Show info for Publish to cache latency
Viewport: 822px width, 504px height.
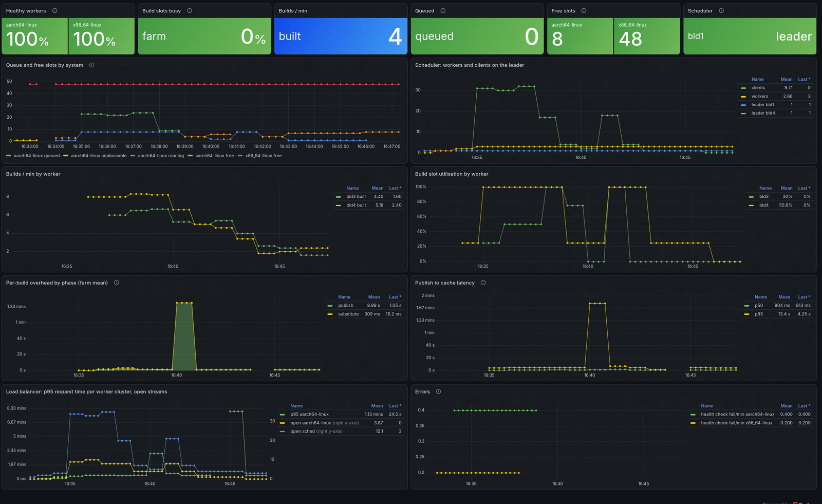[483, 283]
